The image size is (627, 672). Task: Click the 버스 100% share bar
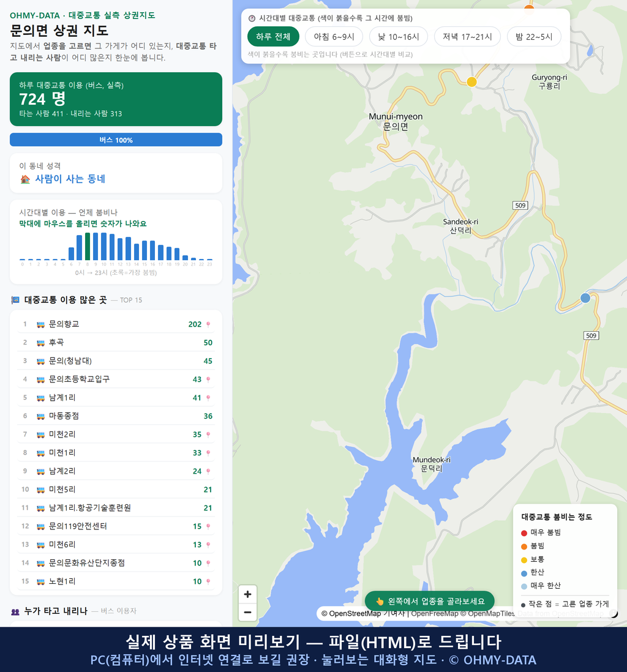[116, 140]
